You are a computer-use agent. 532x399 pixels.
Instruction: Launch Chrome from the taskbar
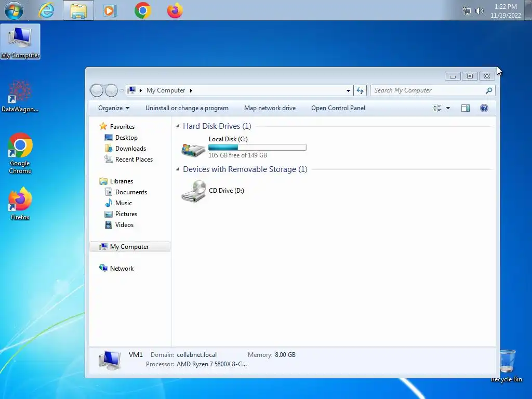[142, 10]
